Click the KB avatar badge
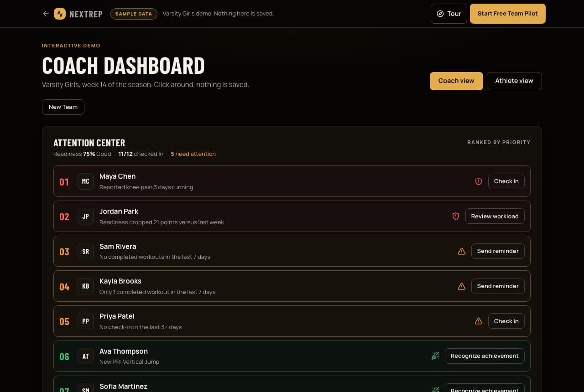The width and height of the screenshot is (584, 392). coord(86,286)
